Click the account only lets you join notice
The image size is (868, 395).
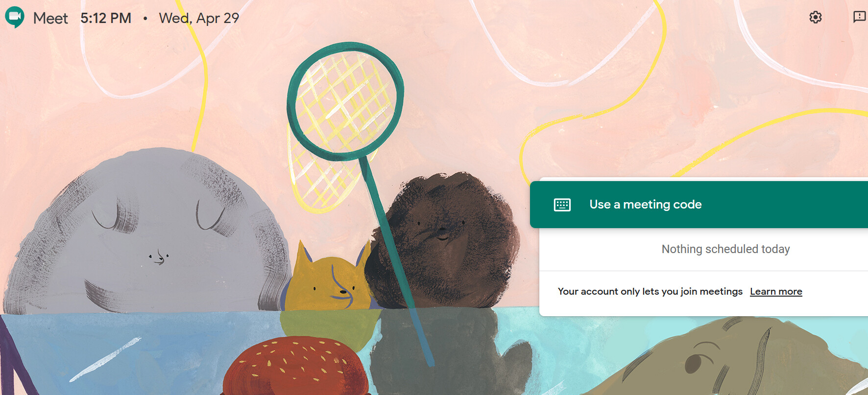tap(650, 292)
